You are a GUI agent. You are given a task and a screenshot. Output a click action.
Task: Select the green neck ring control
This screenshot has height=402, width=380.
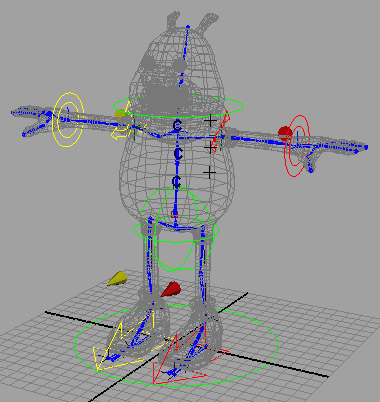pos(178,106)
